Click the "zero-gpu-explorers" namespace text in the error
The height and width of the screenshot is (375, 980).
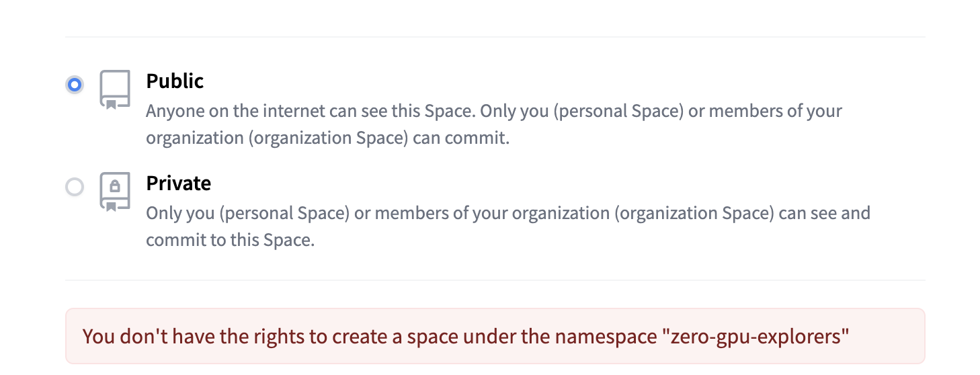click(x=756, y=336)
